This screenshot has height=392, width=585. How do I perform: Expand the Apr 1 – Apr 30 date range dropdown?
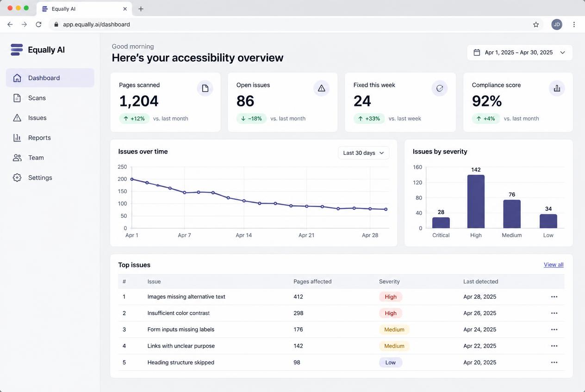coord(520,52)
